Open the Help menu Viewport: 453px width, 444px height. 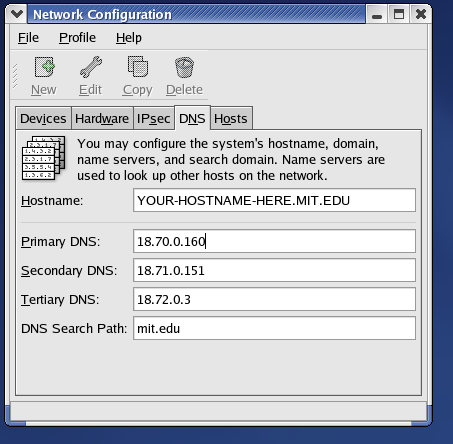pyautogui.click(x=129, y=38)
